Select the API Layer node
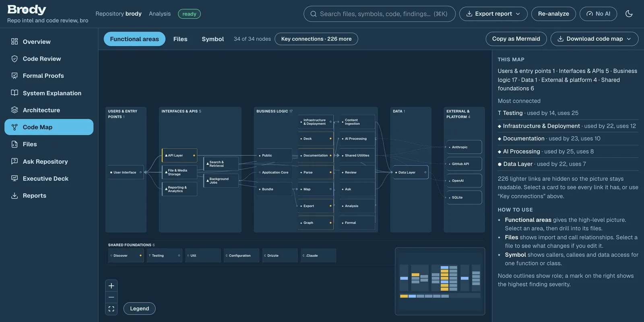Screen dimensions: 644x322 tap(180, 155)
